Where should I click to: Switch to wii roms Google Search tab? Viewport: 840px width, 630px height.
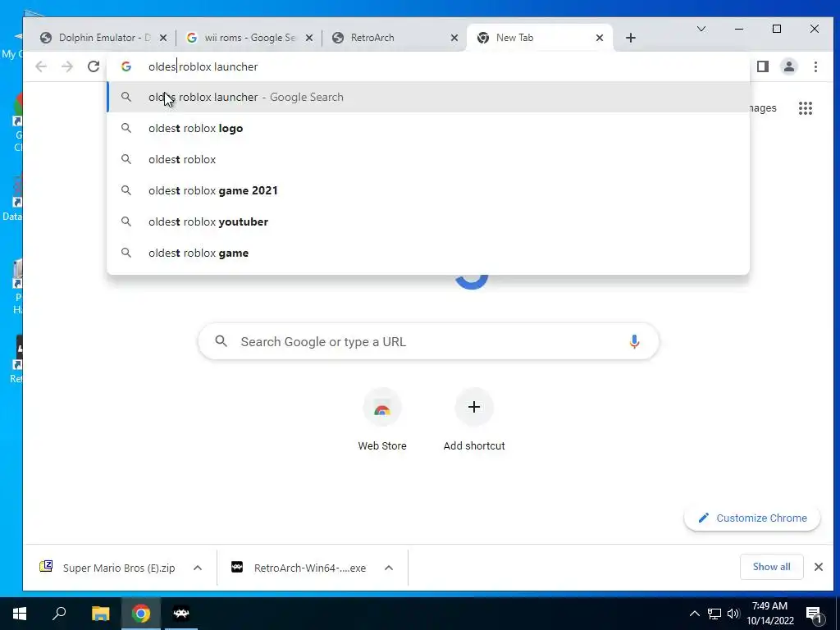point(249,38)
